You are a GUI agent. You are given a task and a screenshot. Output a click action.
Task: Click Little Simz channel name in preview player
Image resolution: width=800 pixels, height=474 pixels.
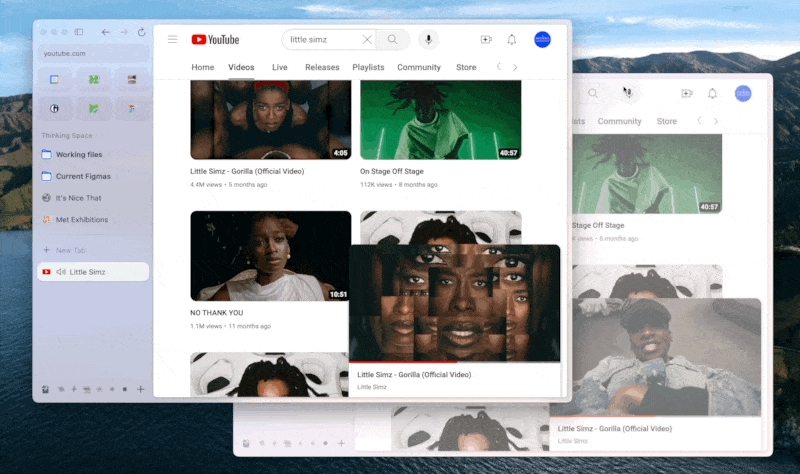371,387
